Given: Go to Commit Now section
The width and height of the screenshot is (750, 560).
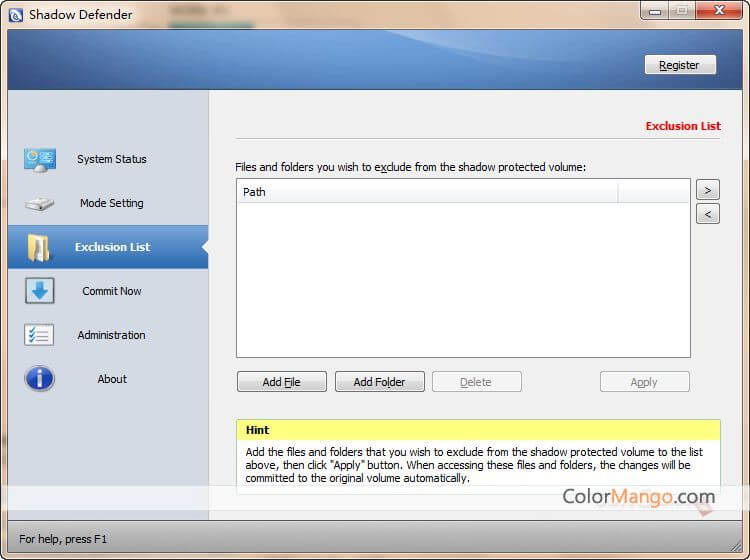Looking at the screenshot, I should pos(112,291).
